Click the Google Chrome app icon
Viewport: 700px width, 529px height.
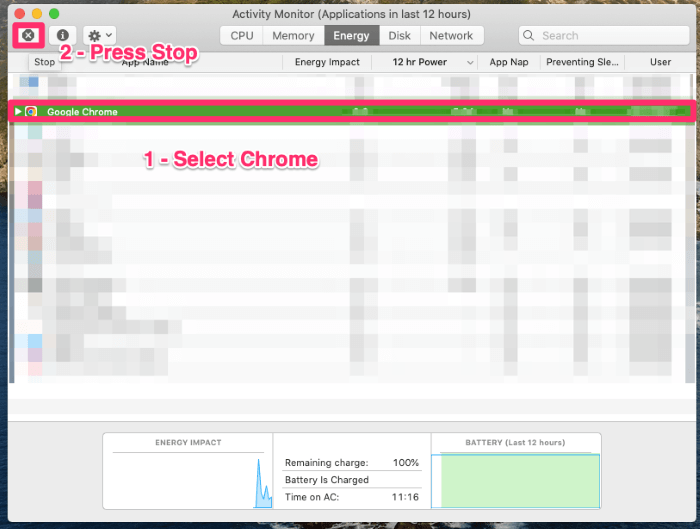(31, 112)
